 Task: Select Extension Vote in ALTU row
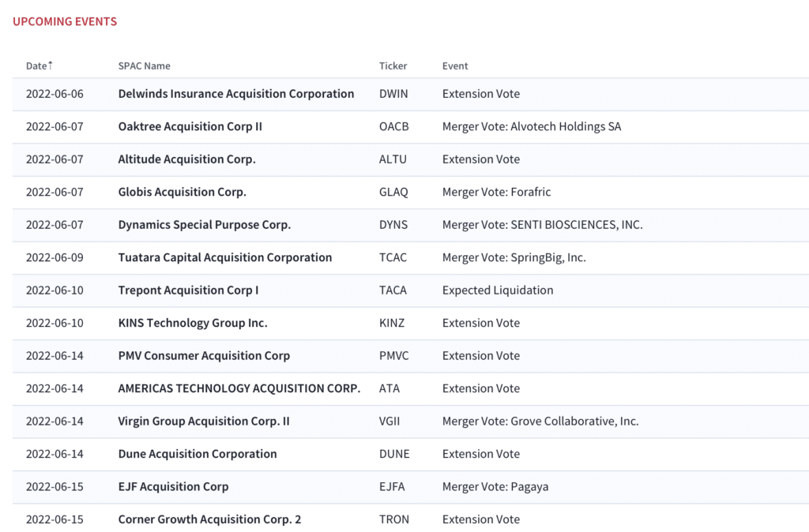(481, 159)
